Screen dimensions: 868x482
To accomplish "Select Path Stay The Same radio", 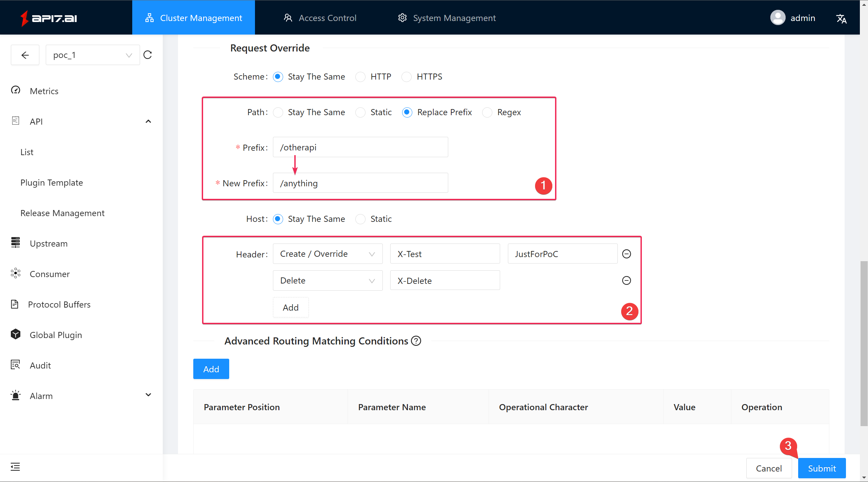I will point(278,112).
